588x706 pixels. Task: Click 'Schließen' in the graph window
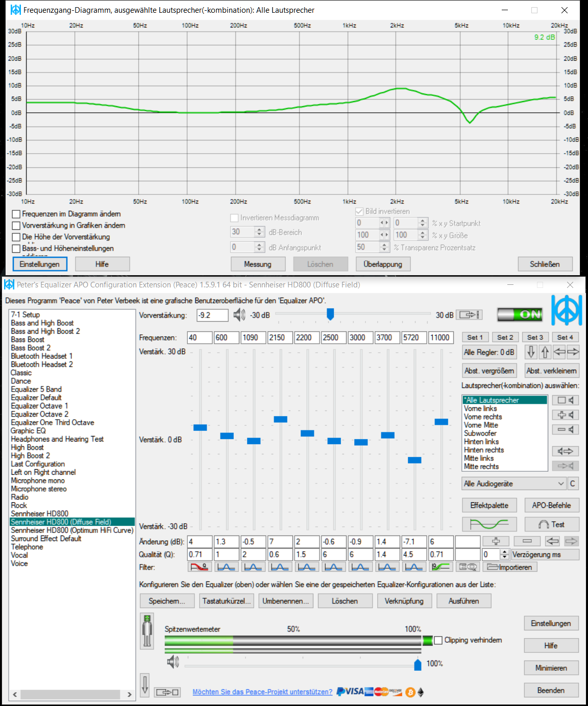[x=545, y=264]
